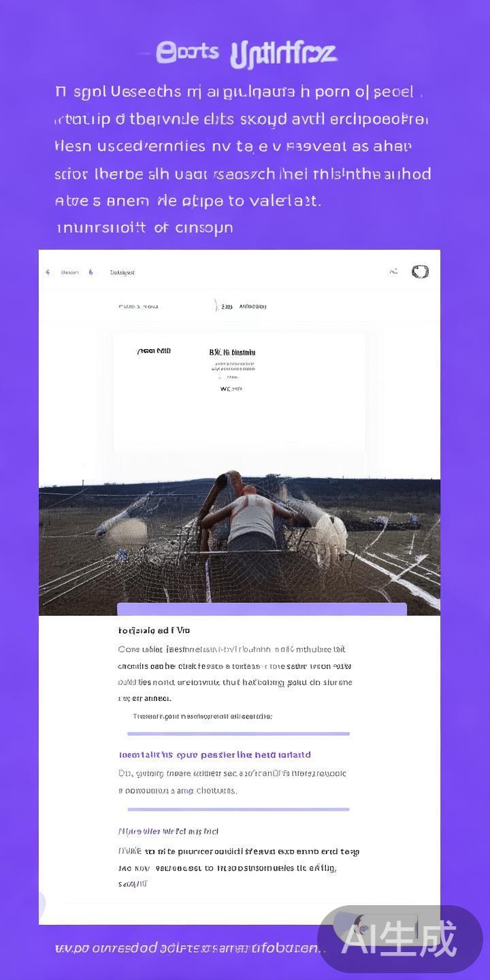Open the bold purple section heading link
This screenshot has width=490, height=980.
(215, 755)
